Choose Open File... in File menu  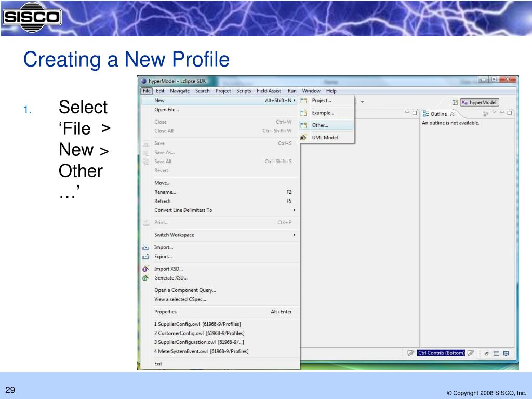click(220, 110)
